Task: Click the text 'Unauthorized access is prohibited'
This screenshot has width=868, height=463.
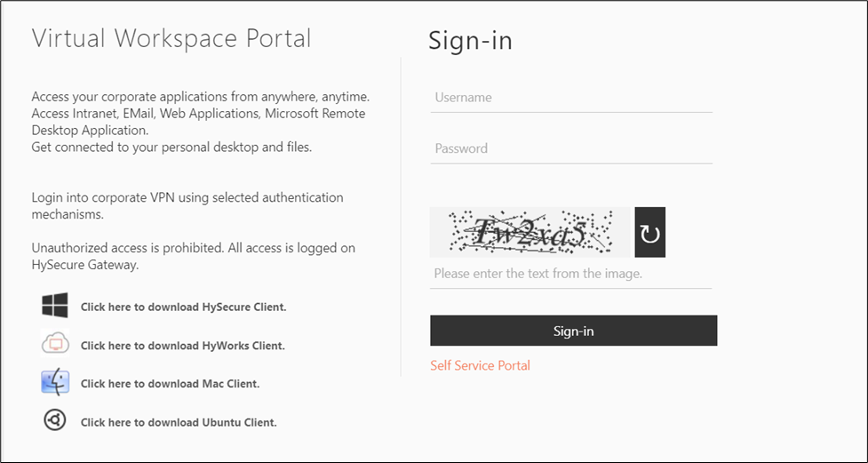Action: coord(128,248)
